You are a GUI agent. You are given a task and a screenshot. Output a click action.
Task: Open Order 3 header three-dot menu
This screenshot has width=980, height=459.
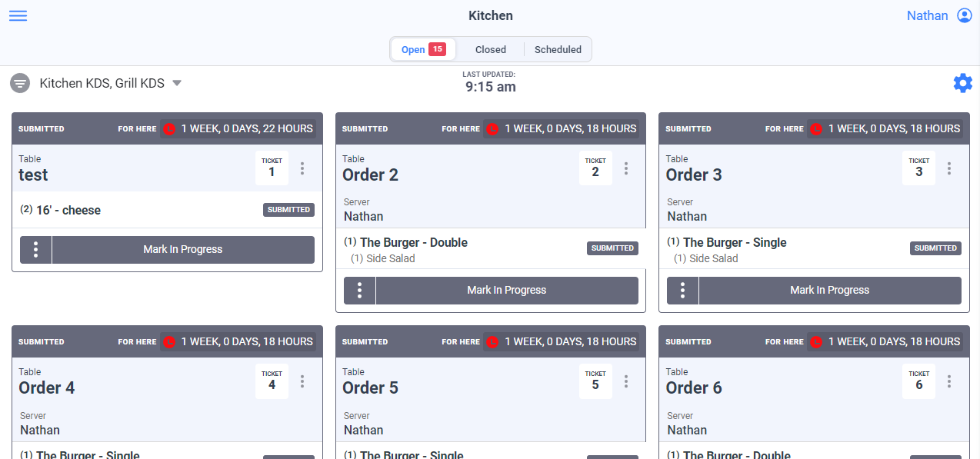point(949,168)
